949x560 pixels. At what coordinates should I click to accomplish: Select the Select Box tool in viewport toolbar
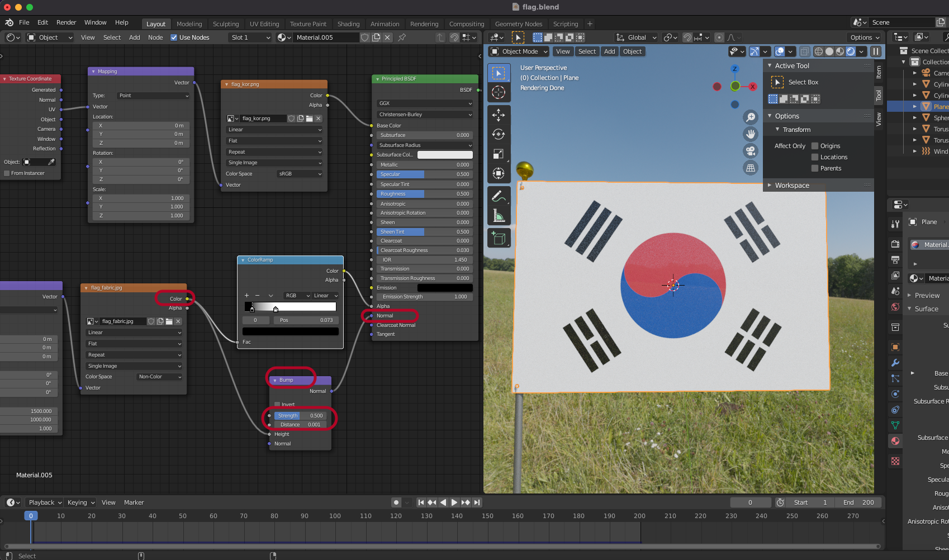(499, 73)
